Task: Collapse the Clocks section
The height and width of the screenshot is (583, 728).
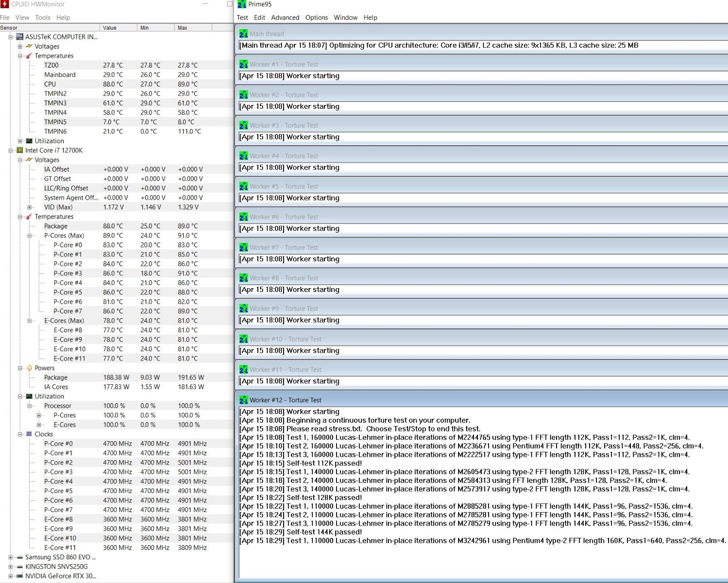Action: (x=20, y=434)
